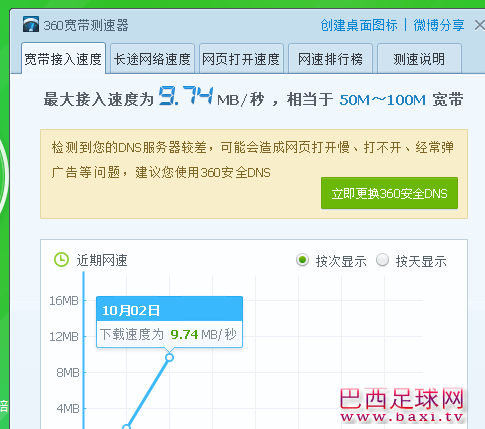Click the 9.74 value in the tooltip
485x429 pixels.
point(184,334)
